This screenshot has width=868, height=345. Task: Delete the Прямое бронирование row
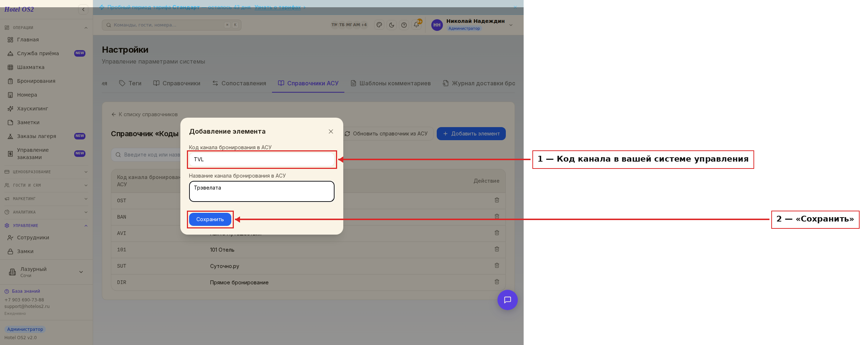pos(497,282)
